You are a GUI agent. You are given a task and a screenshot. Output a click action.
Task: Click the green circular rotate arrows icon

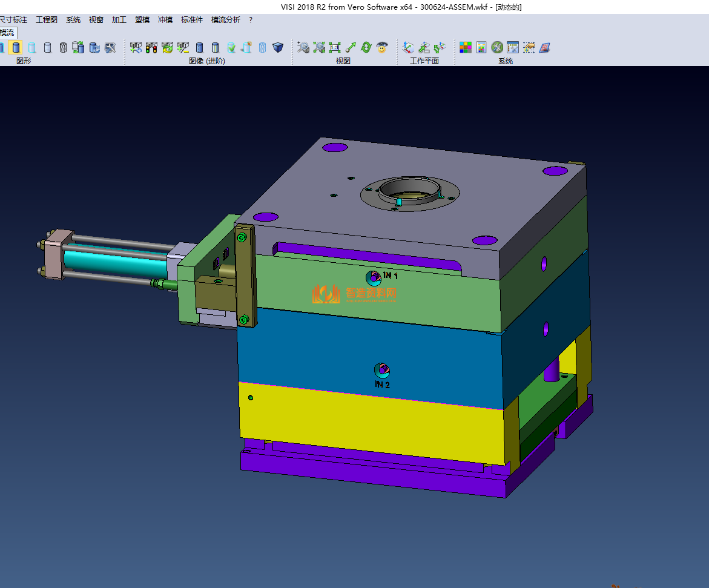pos(366,47)
